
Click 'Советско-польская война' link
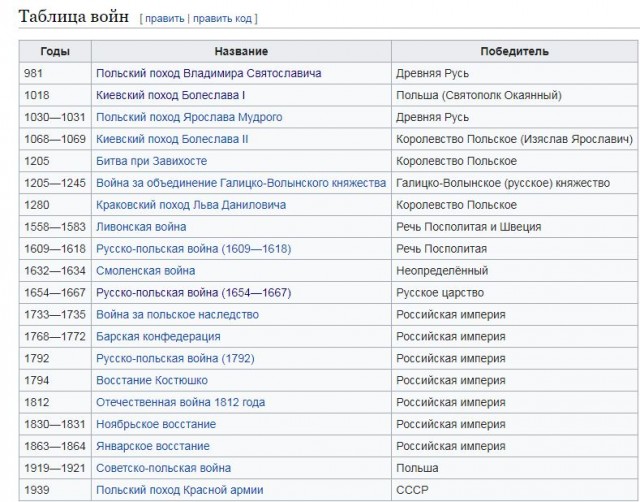(163, 468)
